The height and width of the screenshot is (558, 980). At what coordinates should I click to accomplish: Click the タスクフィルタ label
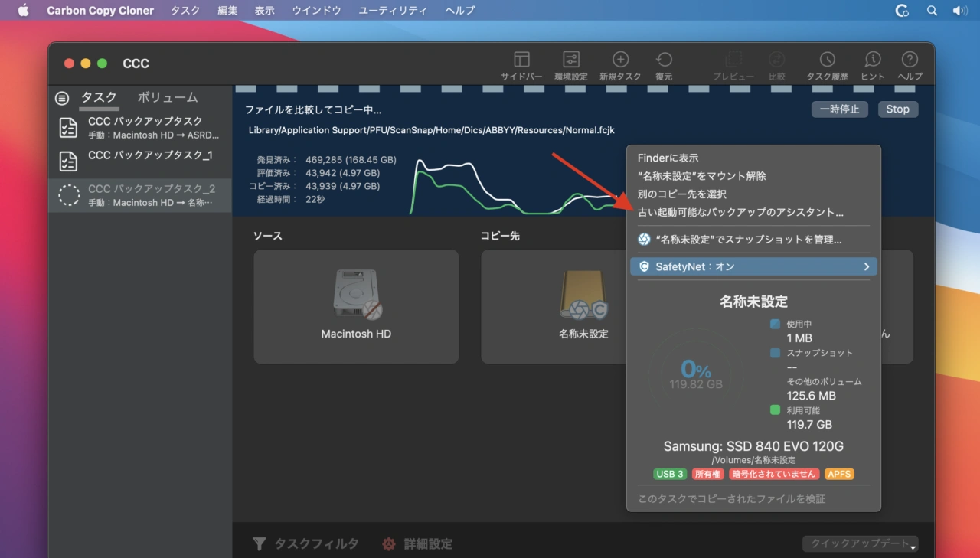317,543
